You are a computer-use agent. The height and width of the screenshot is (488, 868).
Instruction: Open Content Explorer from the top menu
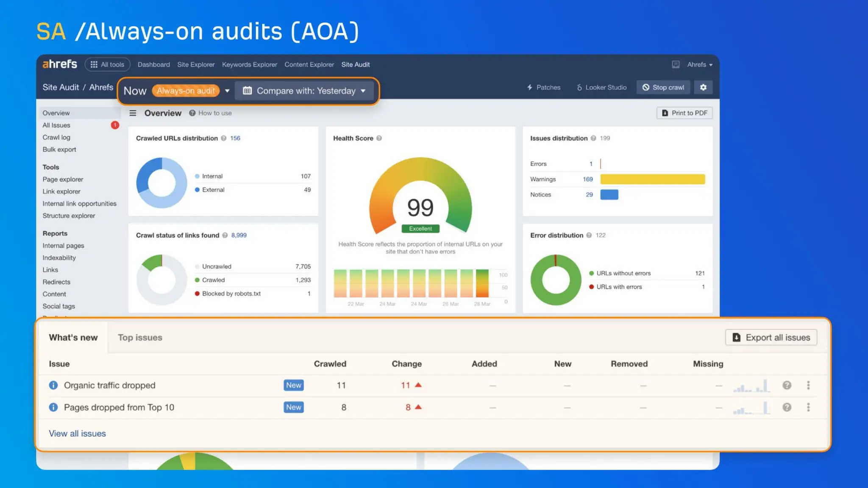point(309,64)
